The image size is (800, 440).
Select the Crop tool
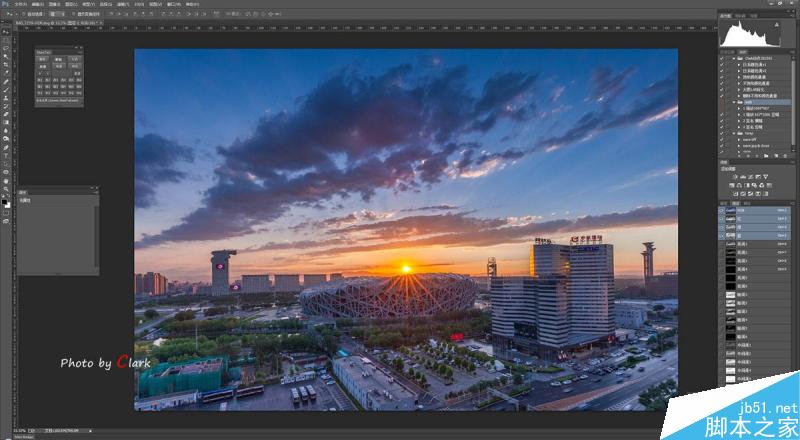[6, 64]
